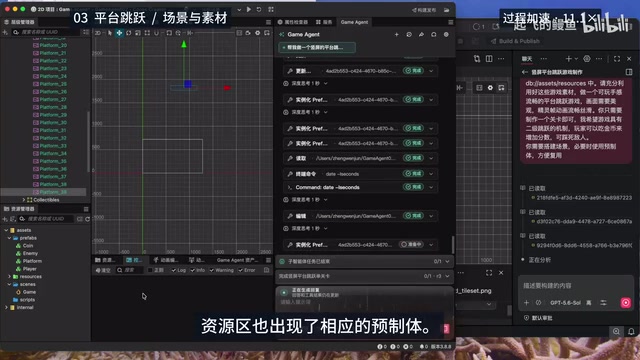Focus the assets search field
The height and width of the screenshot is (360, 640).
(46, 219)
